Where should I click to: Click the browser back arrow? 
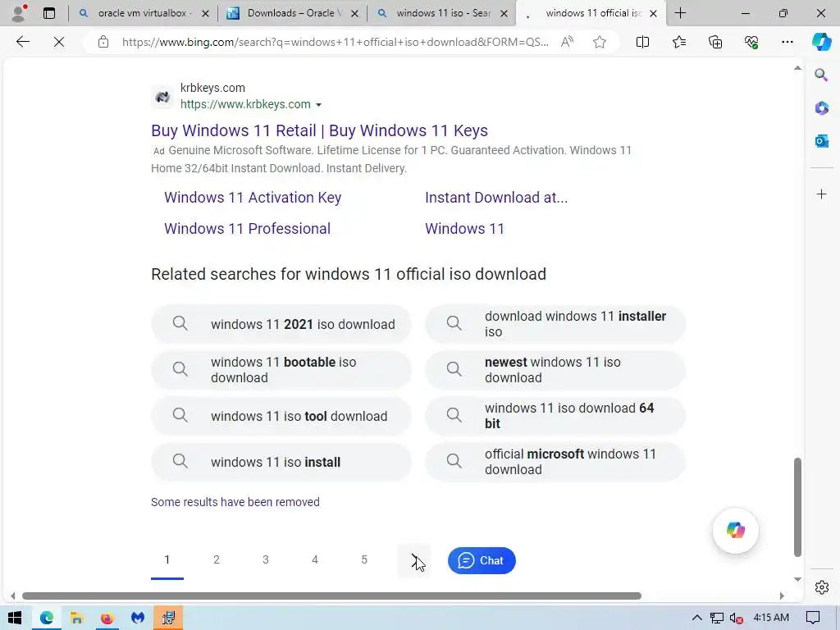pyautogui.click(x=22, y=42)
